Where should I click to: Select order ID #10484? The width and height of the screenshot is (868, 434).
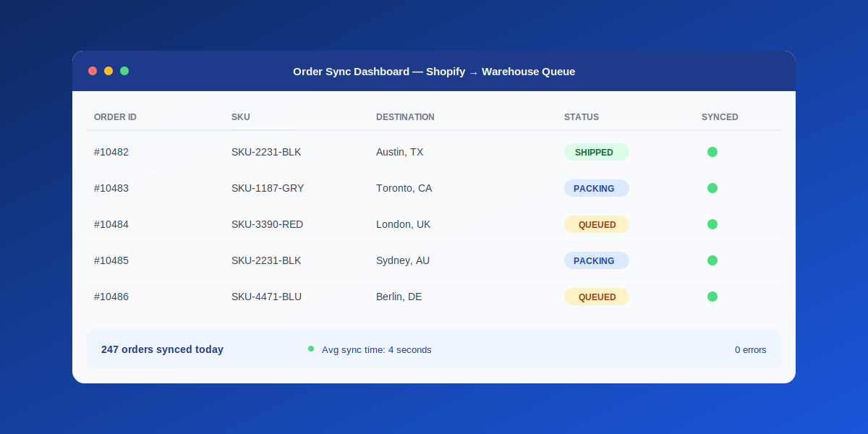coord(111,224)
